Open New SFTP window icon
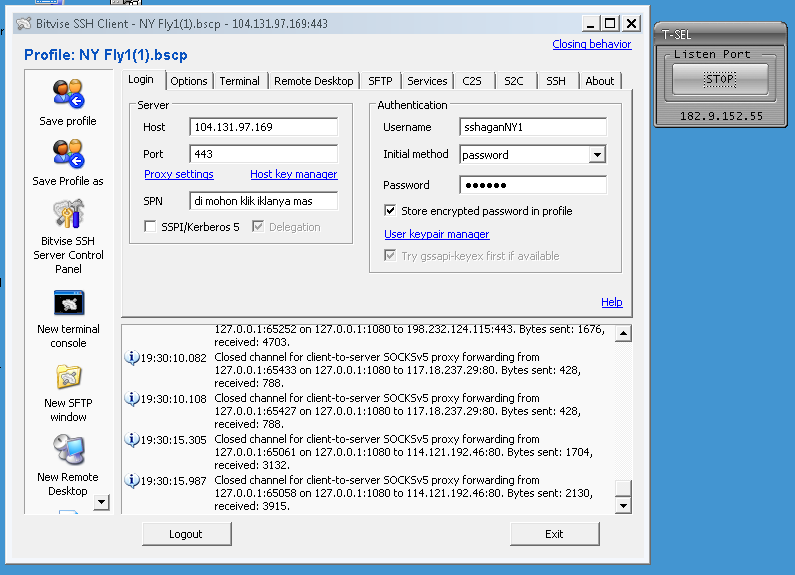The height and width of the screenshot is (575, 795). pyautogui.click(x=68, y=377)
